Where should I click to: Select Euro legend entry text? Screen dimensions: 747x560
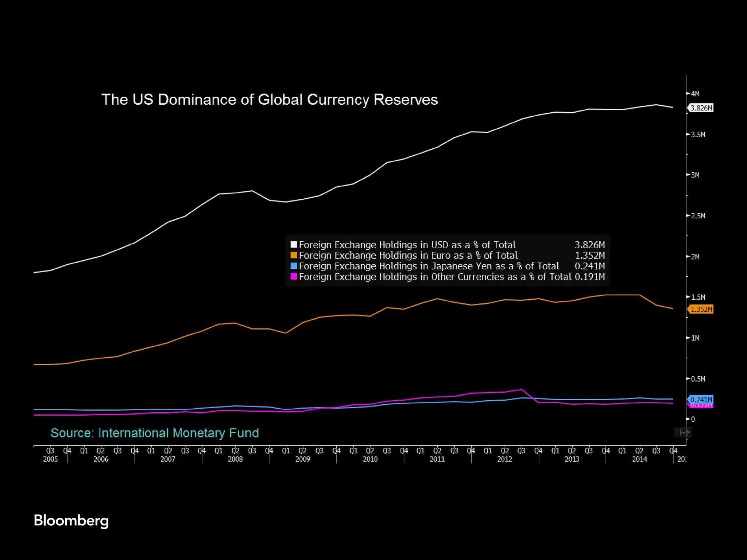[408, 255]
